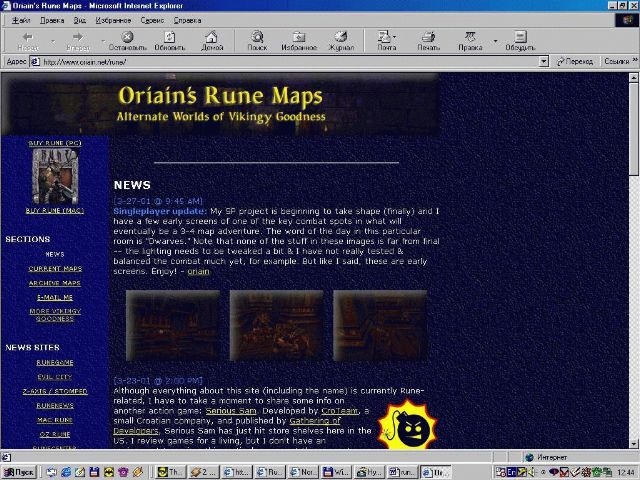This screenshot has height=480, width=640.
Task: Open the Журнал (History) toolbar button
Action: point(341,41)
